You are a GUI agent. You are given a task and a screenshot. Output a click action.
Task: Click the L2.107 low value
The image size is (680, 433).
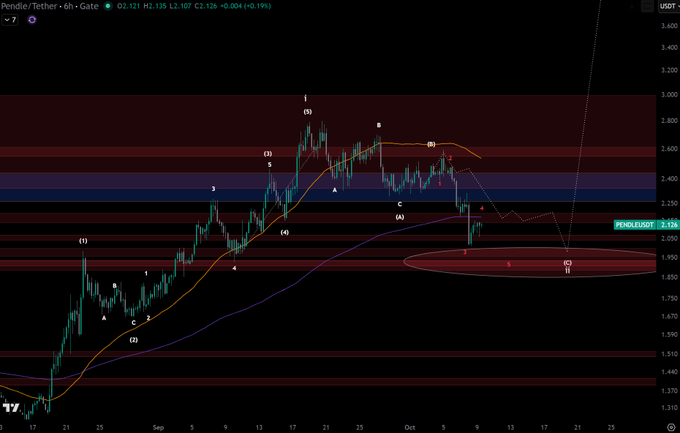(181, 6)
